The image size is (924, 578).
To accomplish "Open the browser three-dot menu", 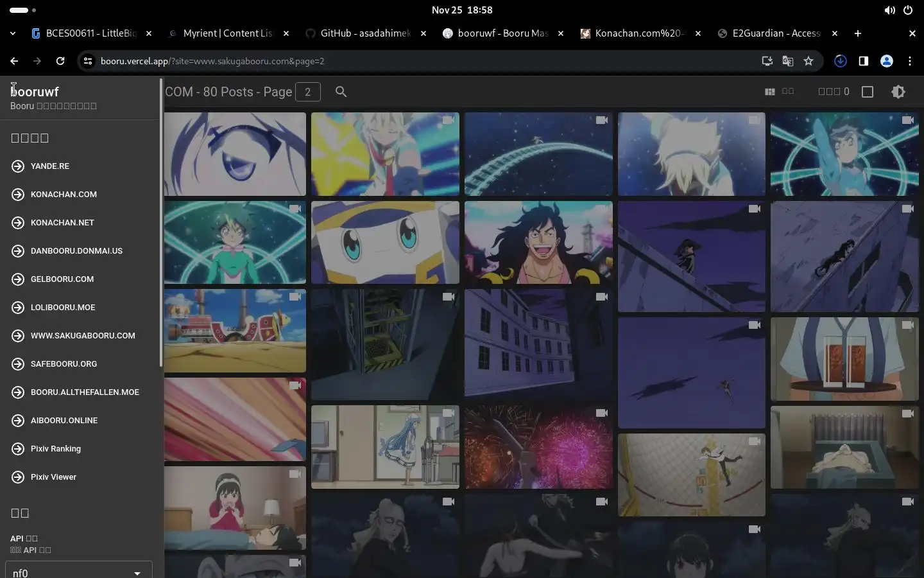I will point(910,61).
